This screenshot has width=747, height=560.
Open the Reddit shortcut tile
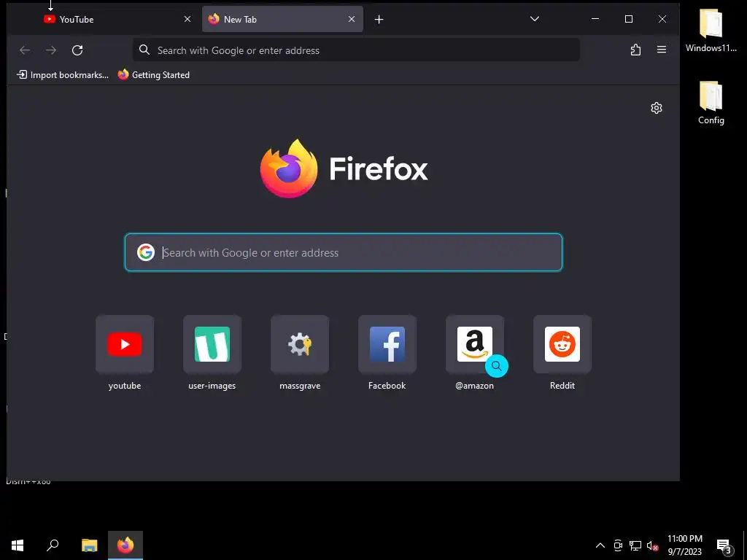pyautogui.click(x=562, y=344)
